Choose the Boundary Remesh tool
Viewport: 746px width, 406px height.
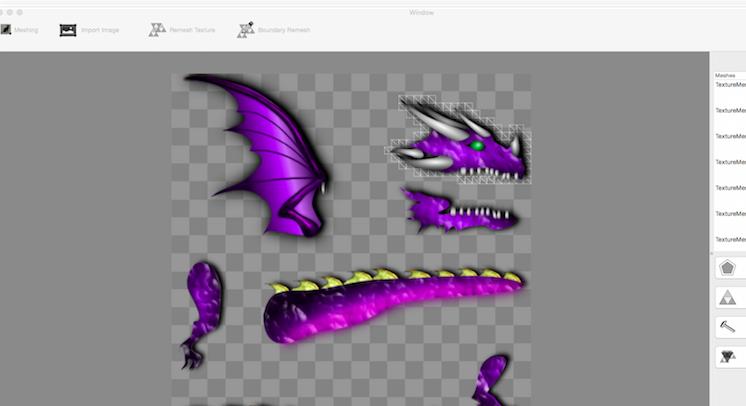[x=246, y=30]
